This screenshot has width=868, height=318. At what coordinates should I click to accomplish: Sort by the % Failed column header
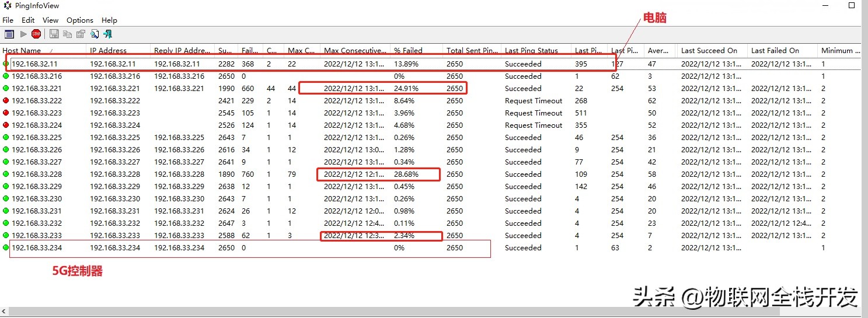pos(416,50)
